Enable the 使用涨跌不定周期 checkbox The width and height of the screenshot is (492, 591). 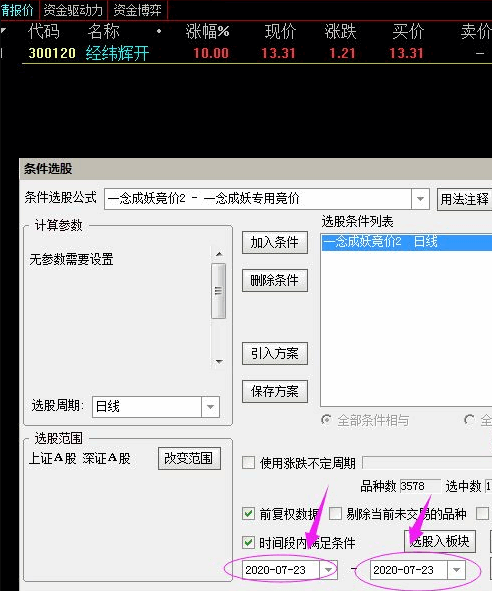[x=248, y=462]
